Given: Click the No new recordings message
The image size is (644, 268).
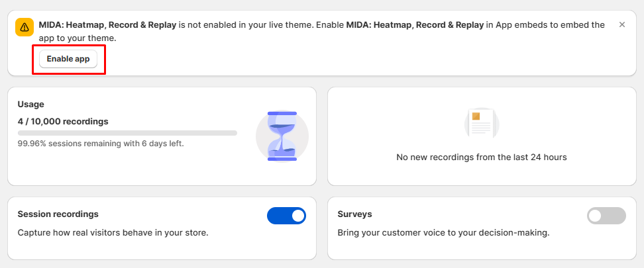Looking at the screenshot, I should point(481,157).
